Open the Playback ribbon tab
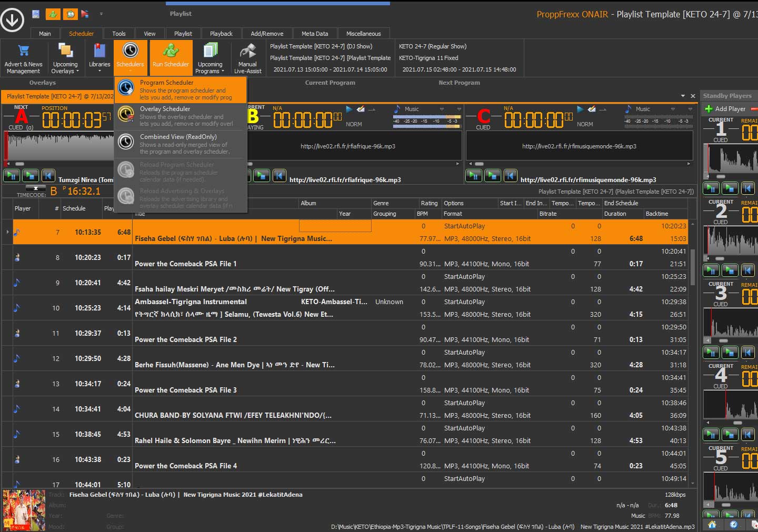 coord(221,34)
